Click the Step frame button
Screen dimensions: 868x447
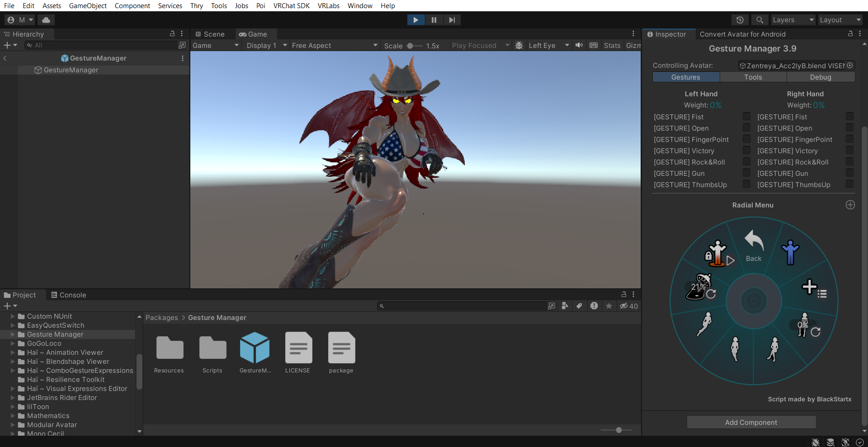(x=452, y=20)
